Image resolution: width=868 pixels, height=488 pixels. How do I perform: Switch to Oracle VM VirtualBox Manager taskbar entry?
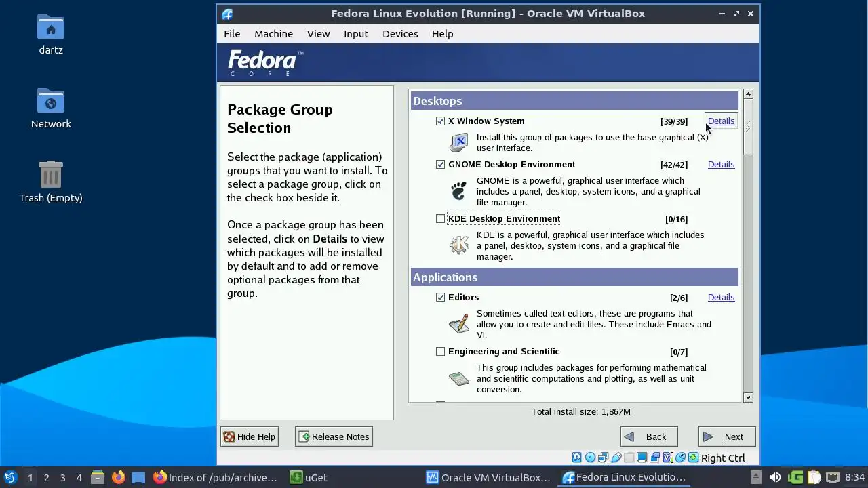(x=488, y=477)
